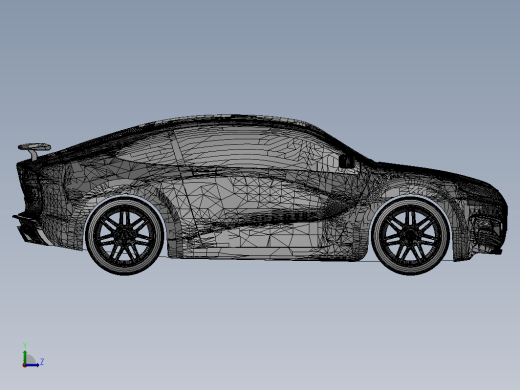Select the front wheel of the car
The height and width of the screenshot is (390, 520).
point(411,235)
